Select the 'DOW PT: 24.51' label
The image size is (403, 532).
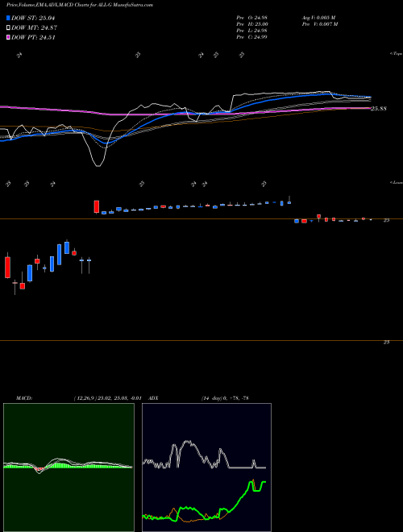click(x=33, y=37)
